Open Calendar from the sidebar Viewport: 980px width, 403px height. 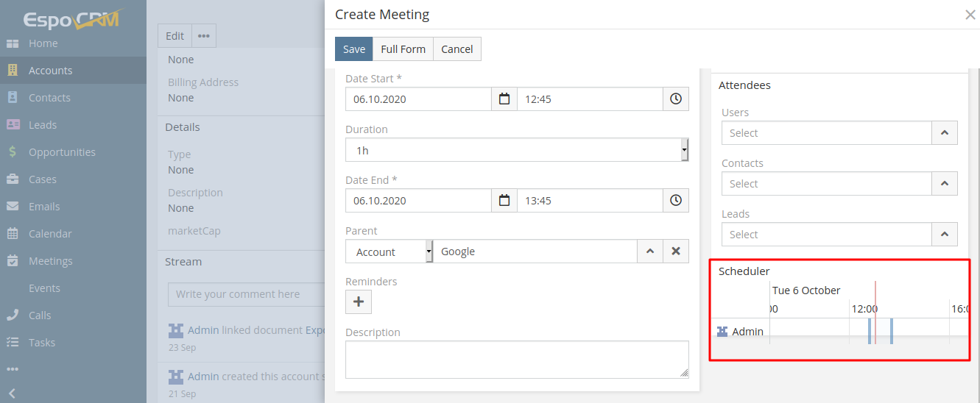click(x=50, y=234)
